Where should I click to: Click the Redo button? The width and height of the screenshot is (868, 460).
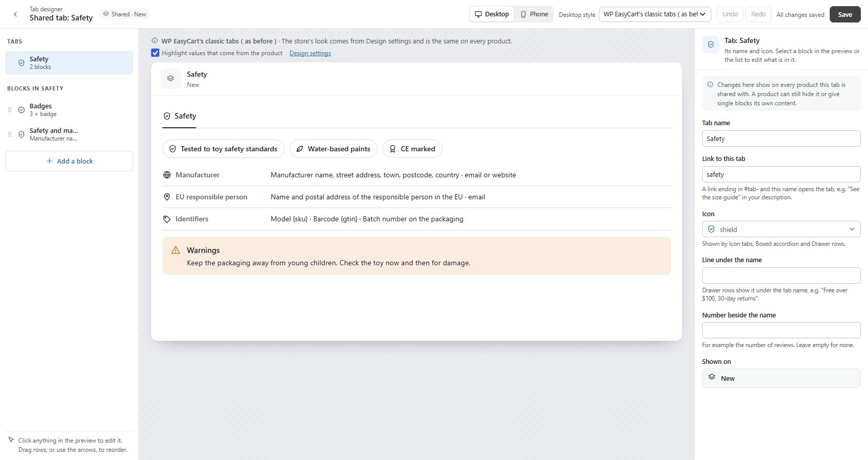coord(758,14)
